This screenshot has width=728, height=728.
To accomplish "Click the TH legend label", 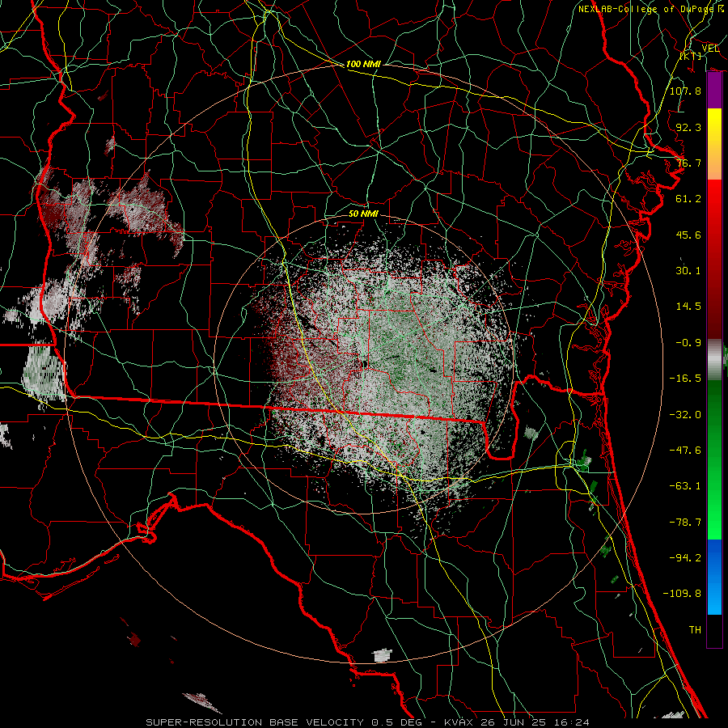I will tap(695, 630).
